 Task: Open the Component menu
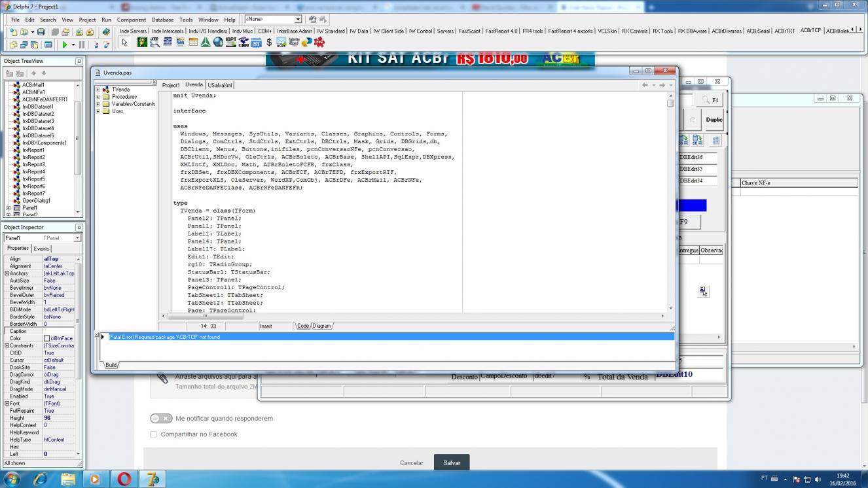click(x=132, y=20)
